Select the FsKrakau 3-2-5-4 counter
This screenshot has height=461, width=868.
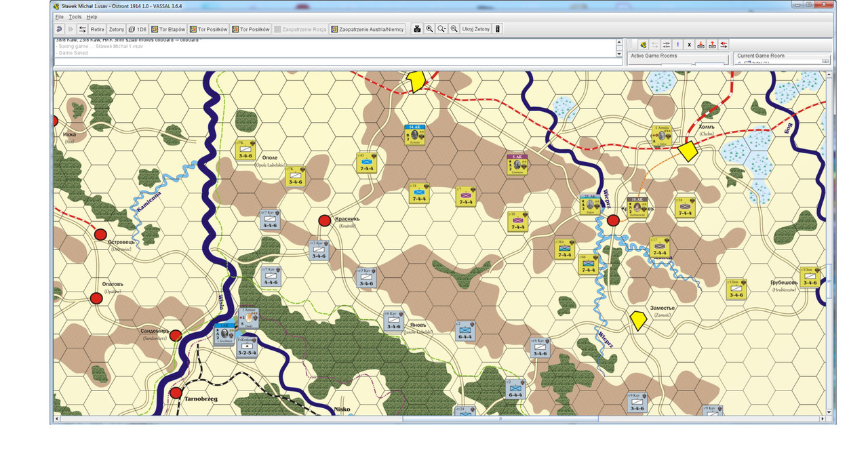tap(246, 346)
